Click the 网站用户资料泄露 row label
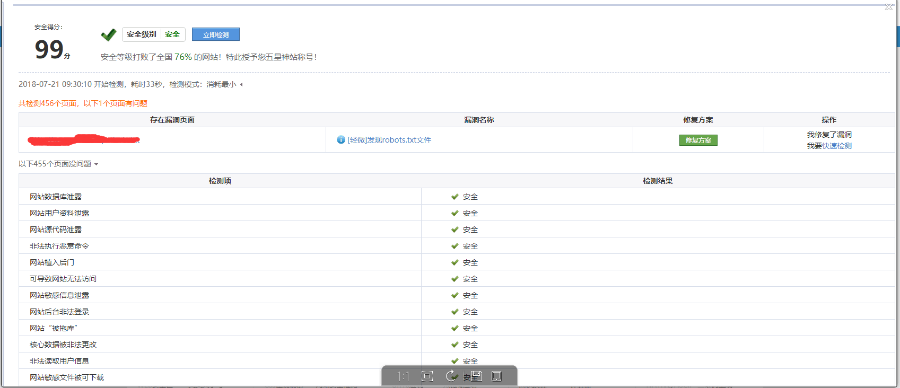The width and height of the screenshot is (900, 388). pos(60,213)
